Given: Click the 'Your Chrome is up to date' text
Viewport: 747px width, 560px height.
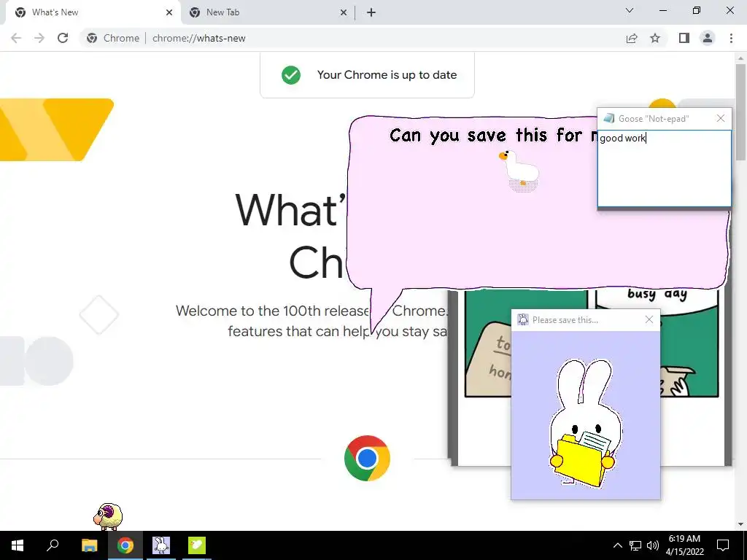Looking at the screenshot, I should pos(387,75).
